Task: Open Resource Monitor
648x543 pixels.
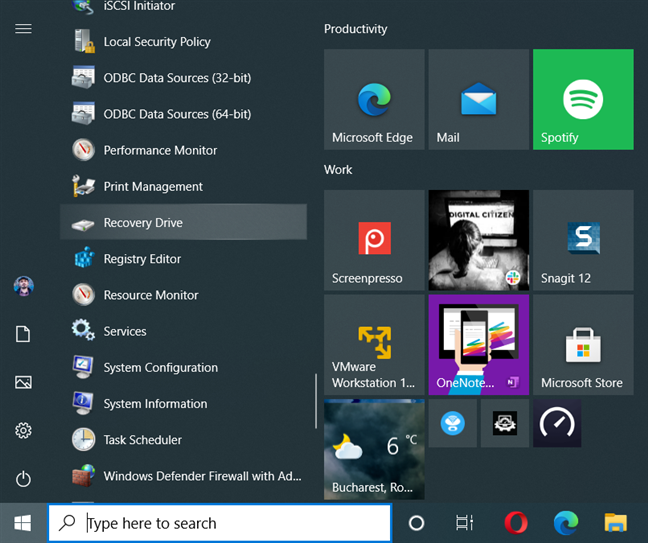Action: coord(183,295)
